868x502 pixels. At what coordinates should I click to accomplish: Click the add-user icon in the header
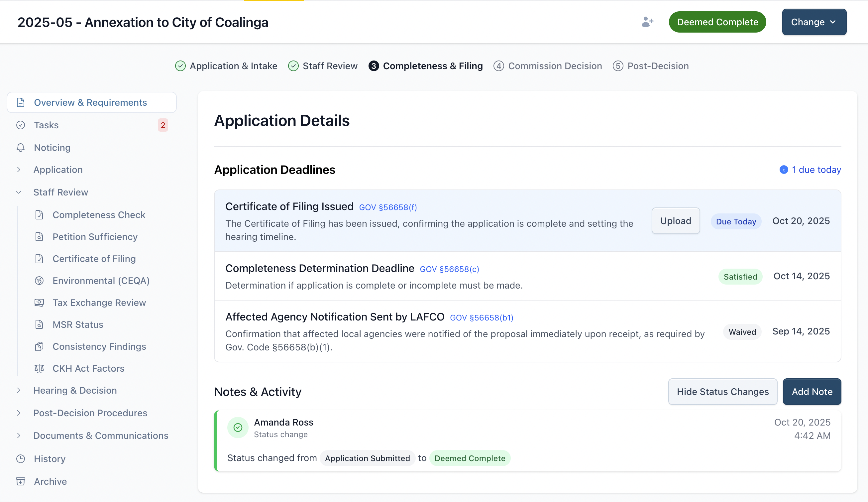click(648, 22)
